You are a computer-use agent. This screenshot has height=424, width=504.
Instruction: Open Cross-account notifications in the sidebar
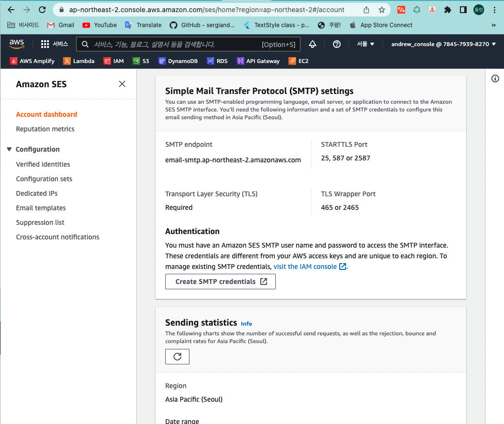click(58, 237)
